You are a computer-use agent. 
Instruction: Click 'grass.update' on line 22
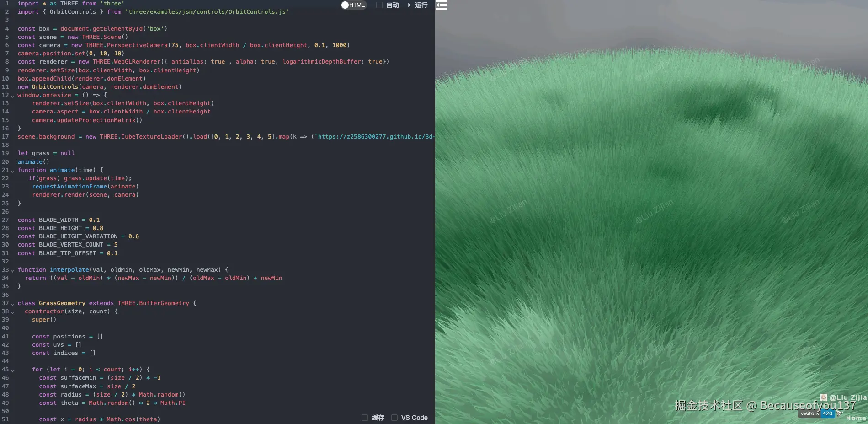coord(85,178)
